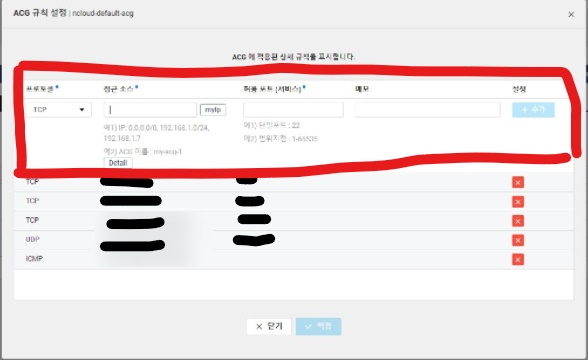Delete the first TCP rule
The image size is (588, 360).
[x=518, y=183]
